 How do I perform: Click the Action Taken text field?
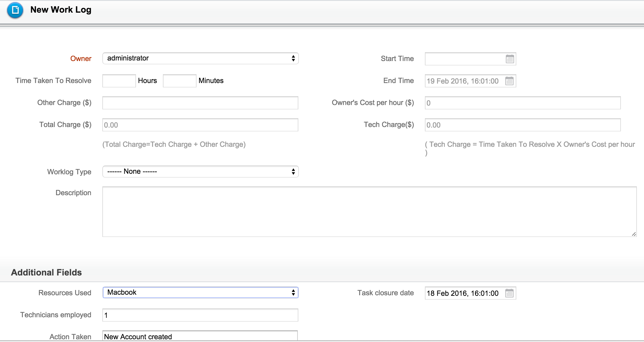click(200, 337)
